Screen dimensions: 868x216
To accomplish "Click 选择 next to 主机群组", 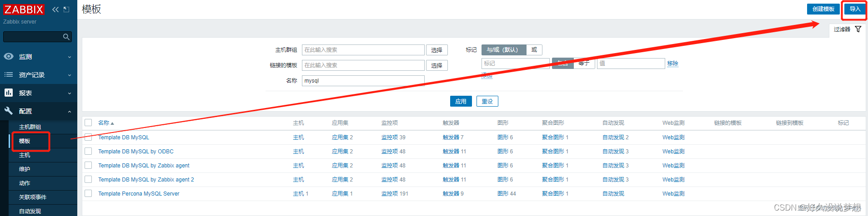I will click(x=437, y=50).
